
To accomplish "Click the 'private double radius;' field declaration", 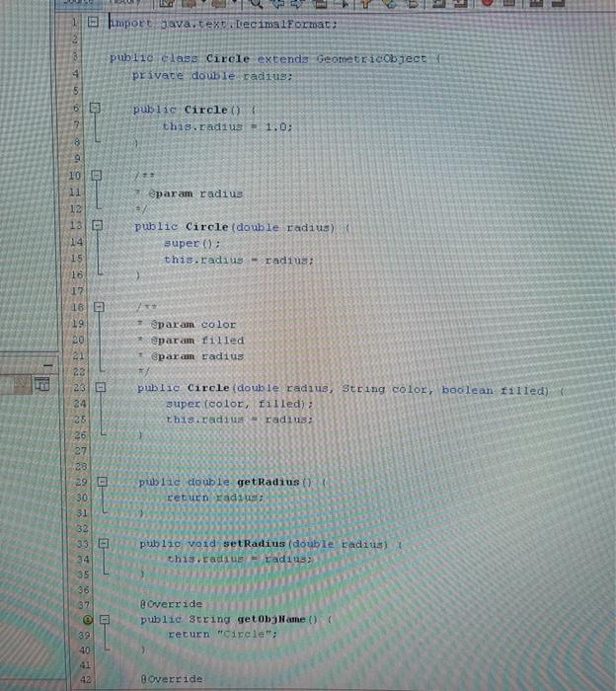I will [x=212, y=76].
